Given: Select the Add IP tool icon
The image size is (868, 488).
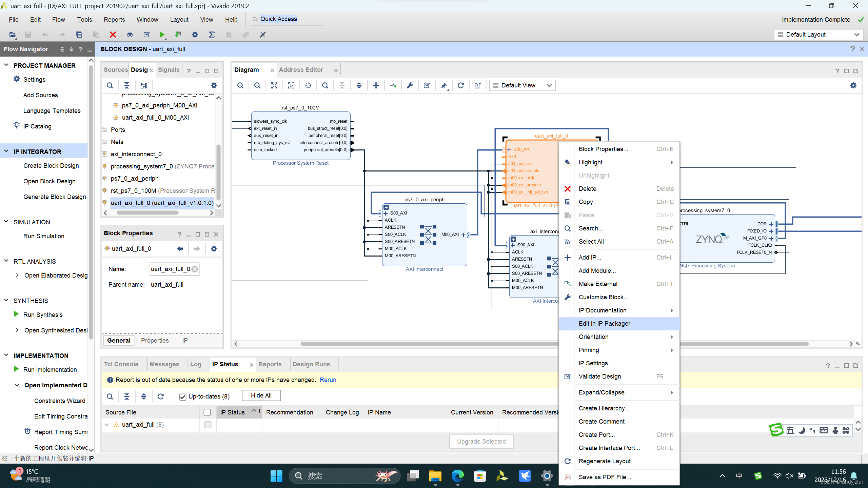Looking at the screenshot, I should 376,85.
